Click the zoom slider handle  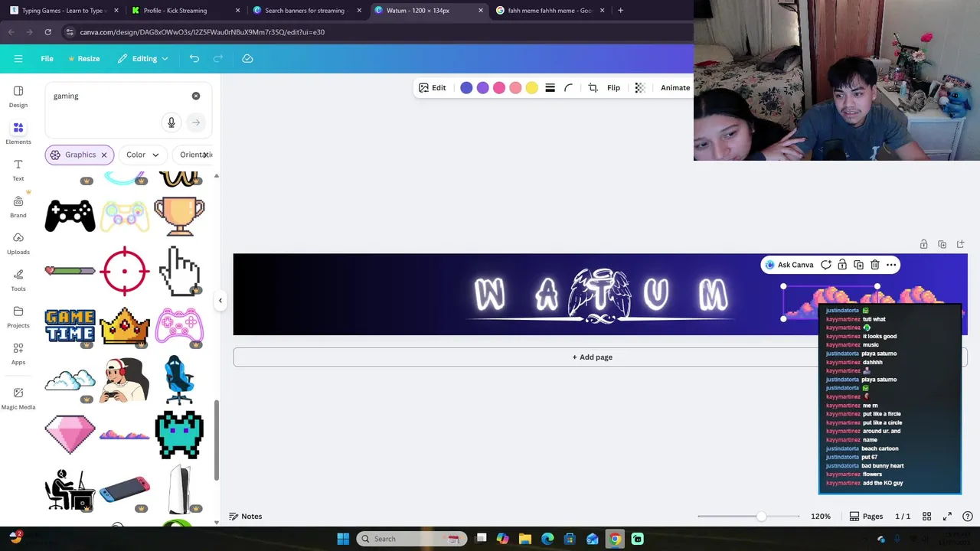(760, 517)
